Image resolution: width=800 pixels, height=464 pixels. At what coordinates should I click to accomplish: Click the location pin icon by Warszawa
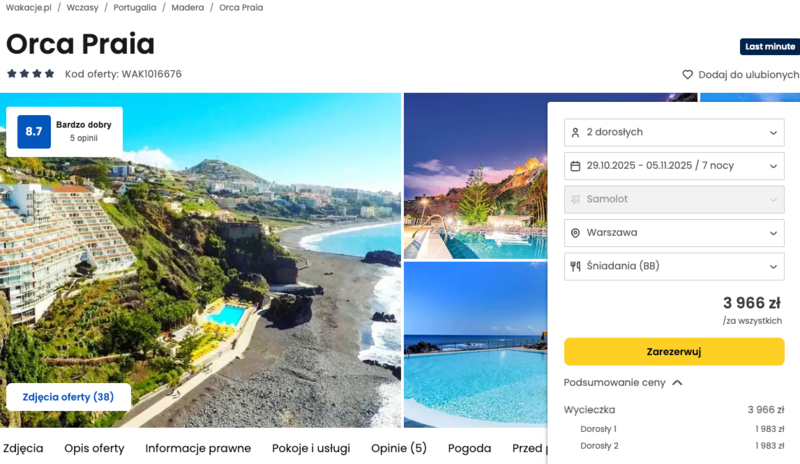(575, 233)
